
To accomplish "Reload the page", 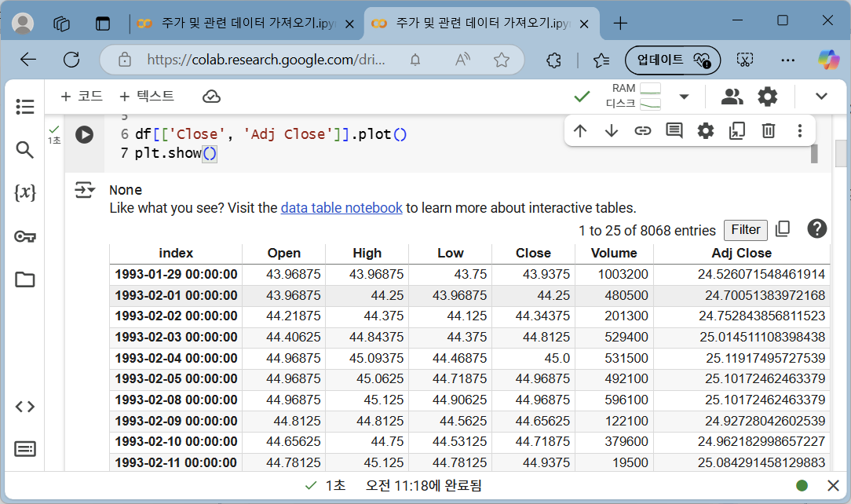I will tap(71, 60).
